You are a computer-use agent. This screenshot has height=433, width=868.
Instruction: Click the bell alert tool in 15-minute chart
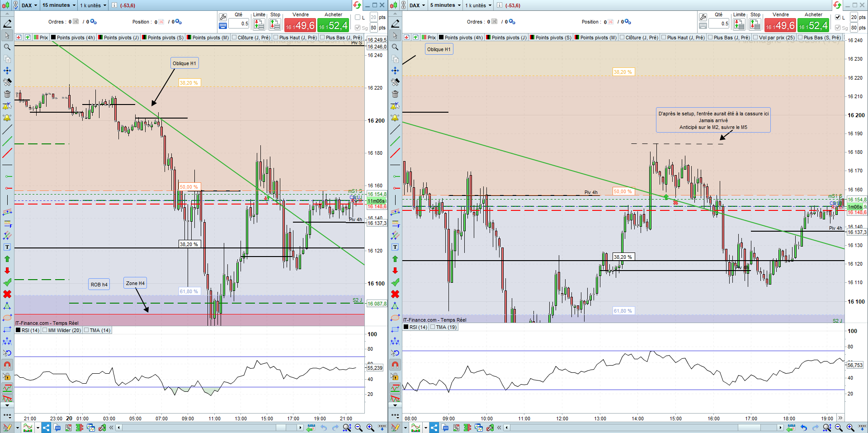tap(7, 118)
